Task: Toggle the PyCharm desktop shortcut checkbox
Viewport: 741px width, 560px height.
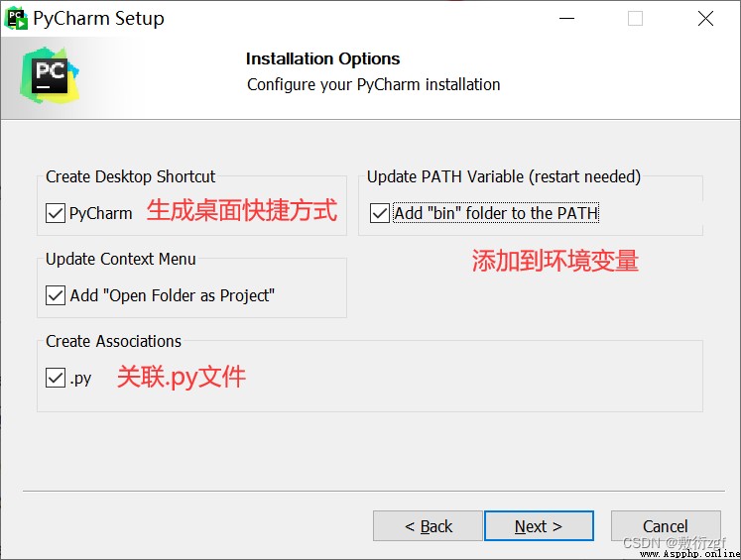Action: [56, 213]
